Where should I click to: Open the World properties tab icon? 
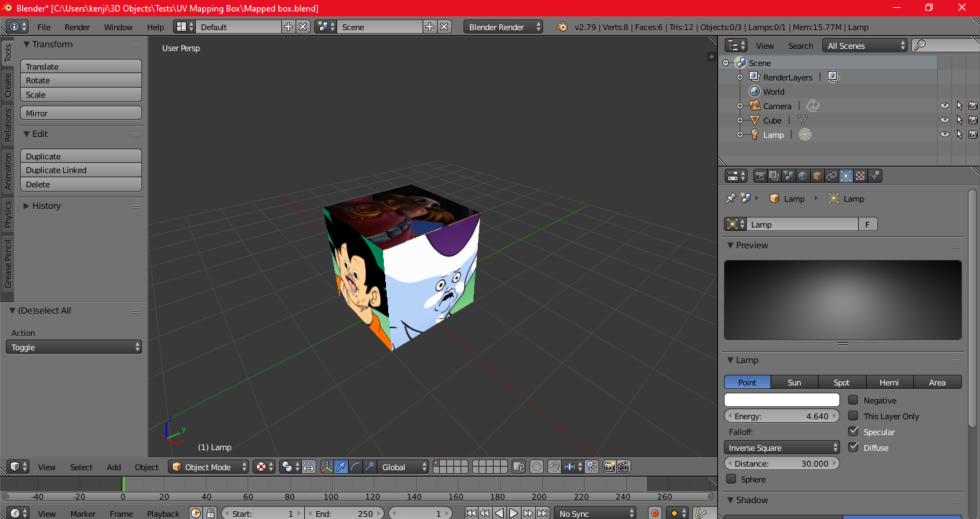(803, 176)
